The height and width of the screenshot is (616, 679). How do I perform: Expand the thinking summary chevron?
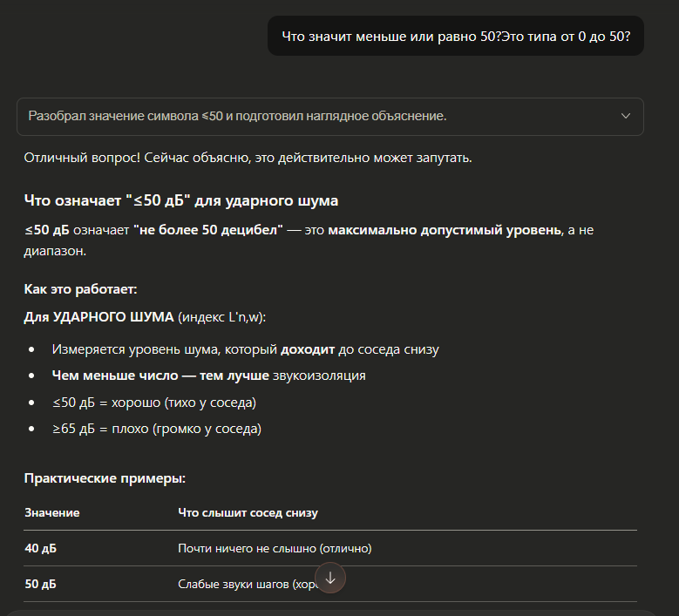pos(625,116)
